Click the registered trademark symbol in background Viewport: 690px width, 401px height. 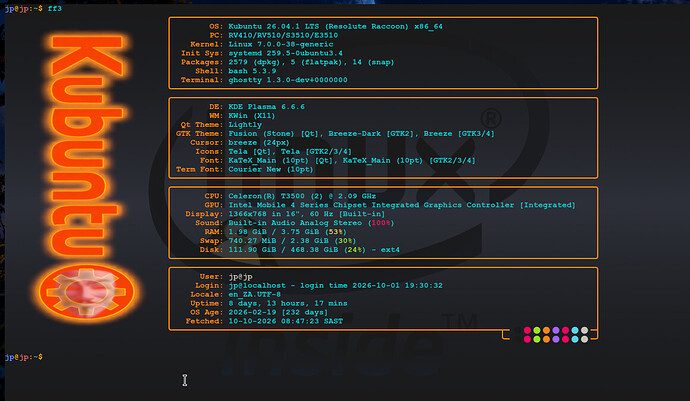tap(491, 119)
